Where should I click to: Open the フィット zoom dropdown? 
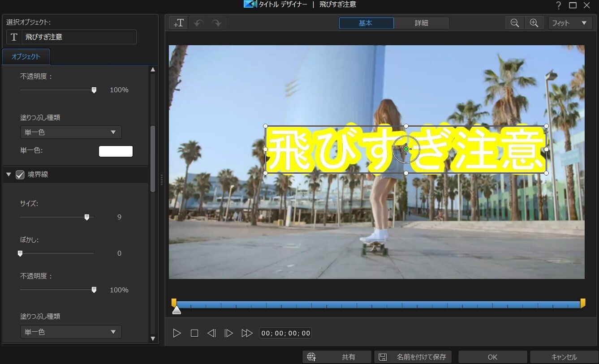[x=570, y=23]
